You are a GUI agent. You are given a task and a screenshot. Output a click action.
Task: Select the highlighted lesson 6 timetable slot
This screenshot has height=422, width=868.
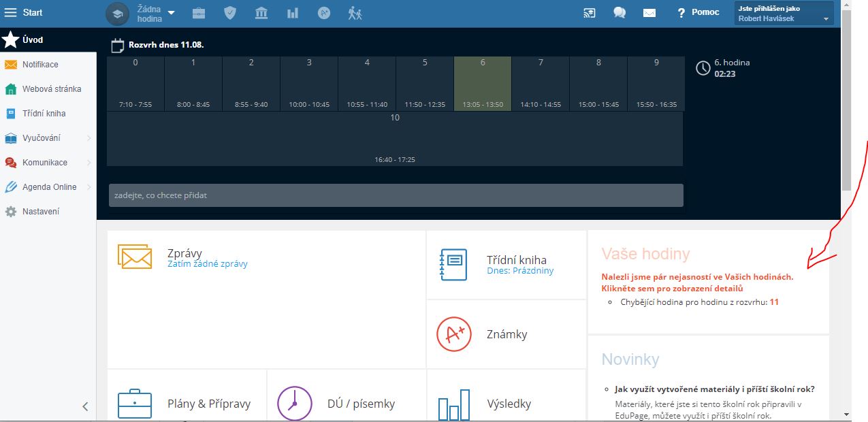coord(483,84)
